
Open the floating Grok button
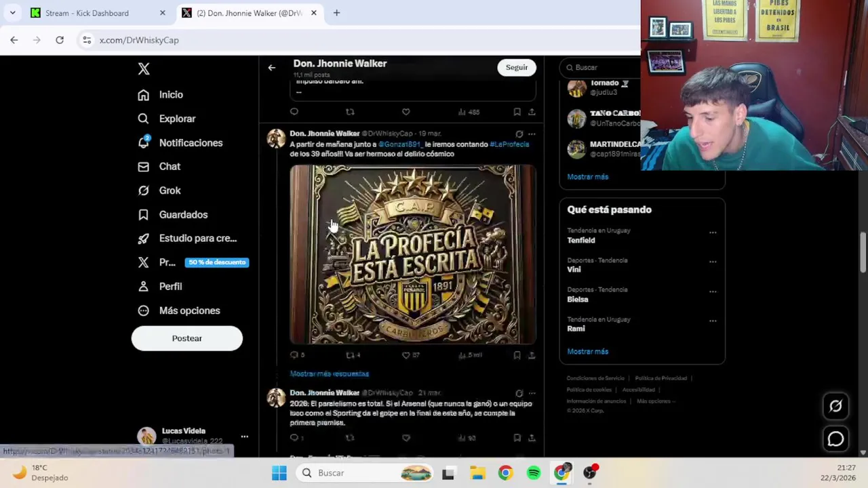(x=835, y=406)
